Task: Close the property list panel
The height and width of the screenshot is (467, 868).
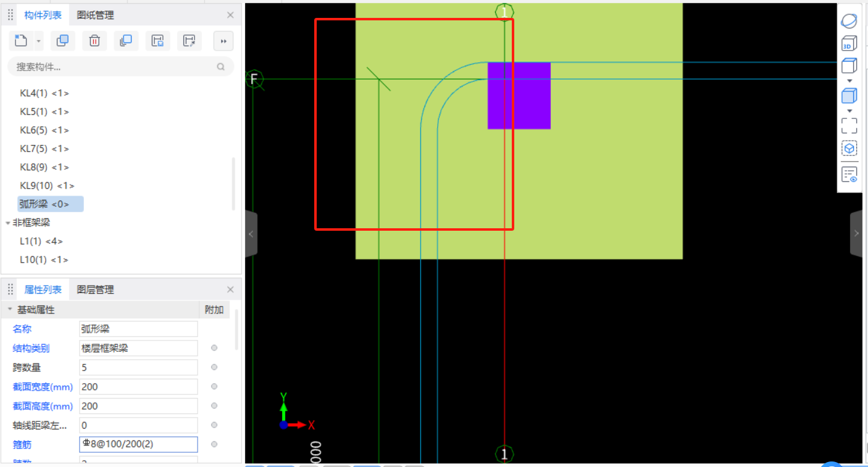Action: (x=230, y=289)
